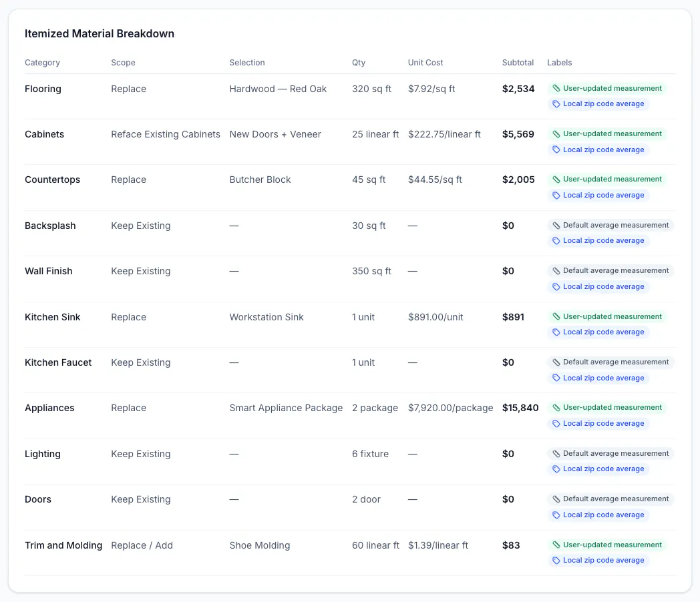Click the tag icon in Cabinets' zip code label

pos(556,149)
